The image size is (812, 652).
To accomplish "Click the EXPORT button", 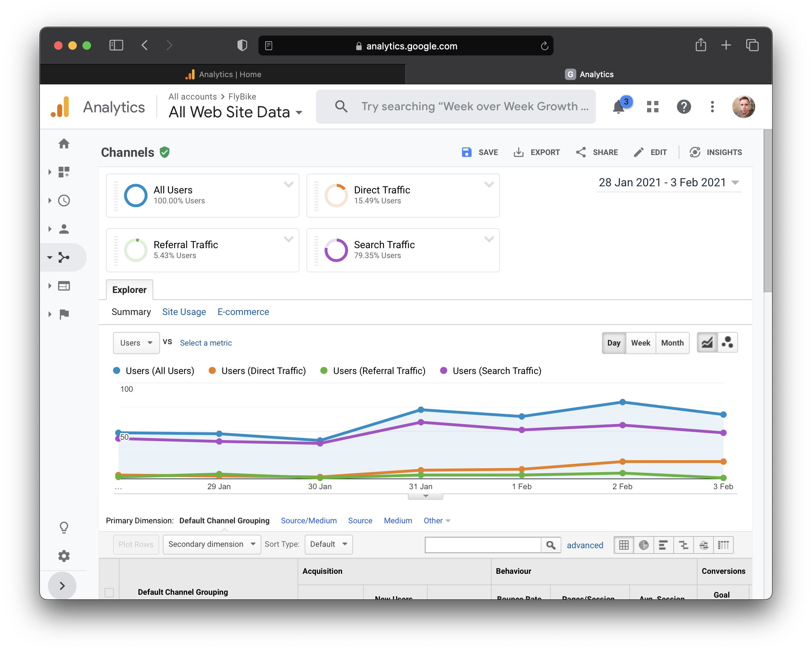I will (x=537, y=152).
